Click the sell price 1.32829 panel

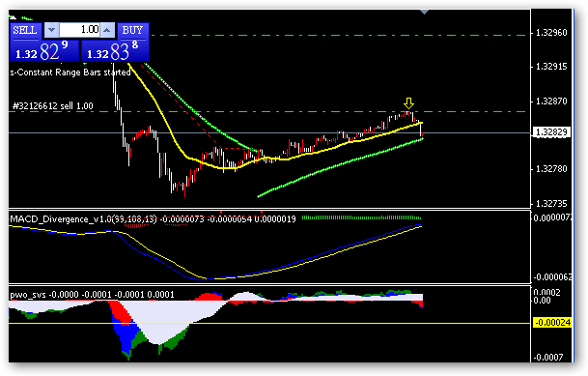coord(44,50)
